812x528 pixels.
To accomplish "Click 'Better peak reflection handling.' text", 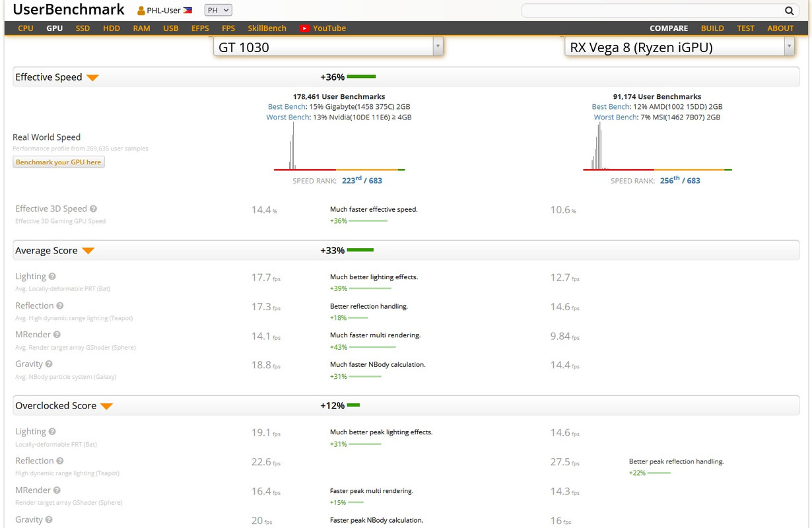I will point(676,461).
